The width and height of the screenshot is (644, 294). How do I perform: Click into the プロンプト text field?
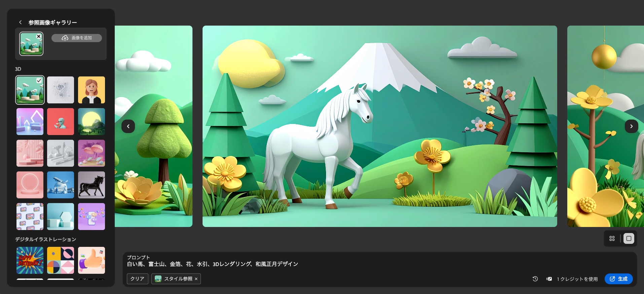point(303,264)
